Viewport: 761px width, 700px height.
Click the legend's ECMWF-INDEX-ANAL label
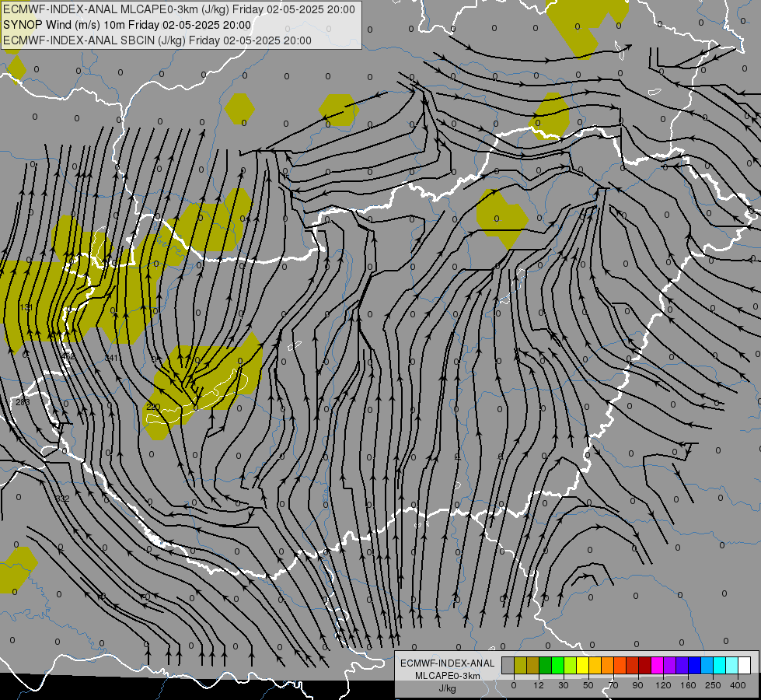[x=447, y=663]
